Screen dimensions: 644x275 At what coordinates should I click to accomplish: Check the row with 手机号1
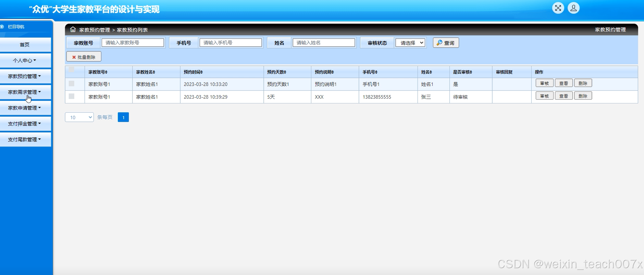click(72, 84)
